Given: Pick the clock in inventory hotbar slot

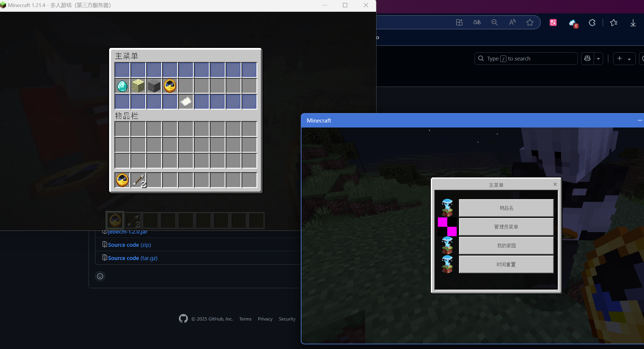Looking at the screenshot, I should [122, 180].
